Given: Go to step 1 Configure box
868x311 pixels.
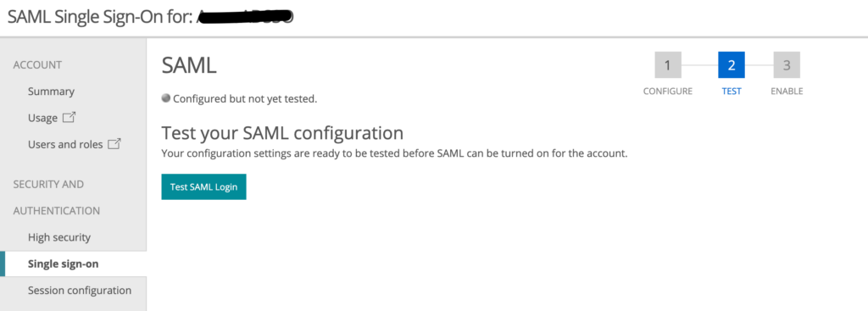Looking at the screenshot, I should pos(668,65).
